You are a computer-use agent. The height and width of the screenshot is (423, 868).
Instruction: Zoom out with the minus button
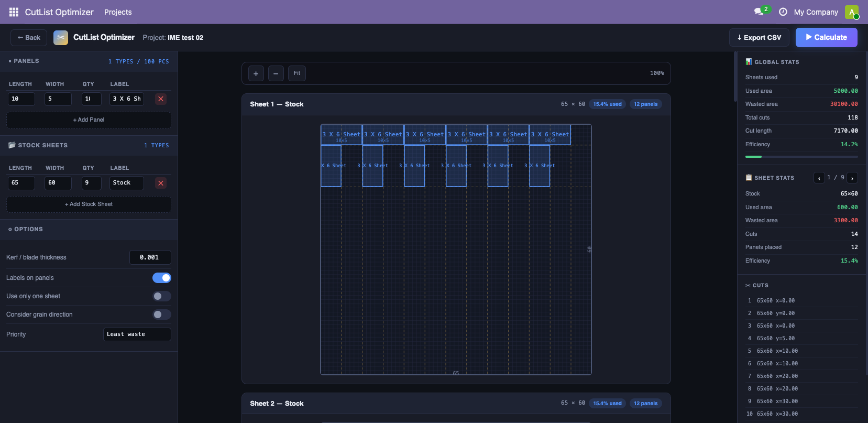276,73
